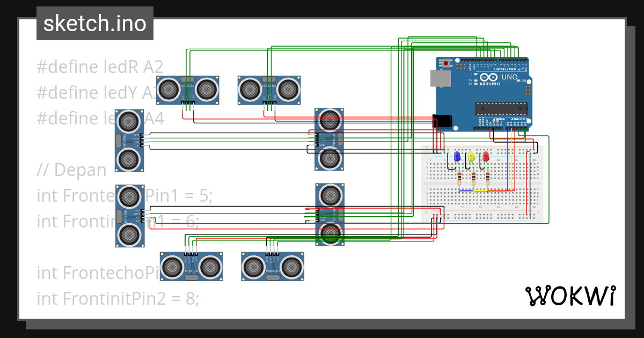Click the Arduino ATmega microcontroller chip
This screenshot has width=644, height=338.
pos(501,109)
